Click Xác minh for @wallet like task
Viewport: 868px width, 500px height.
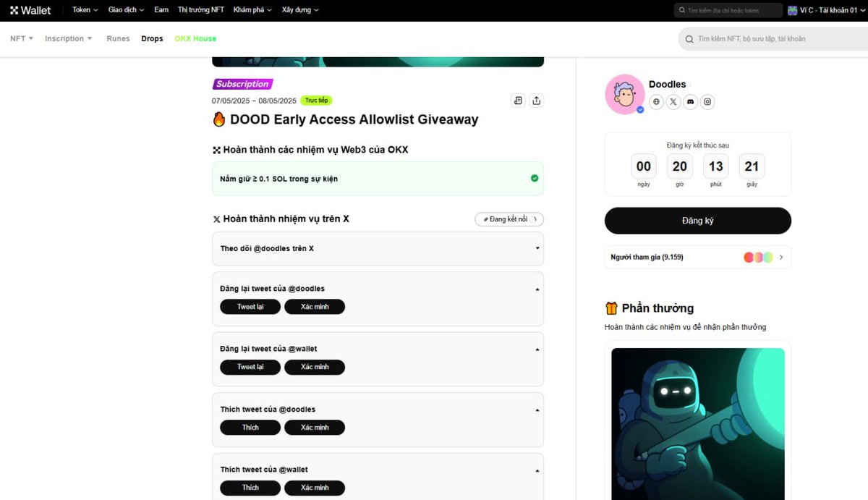click(315, 488)
